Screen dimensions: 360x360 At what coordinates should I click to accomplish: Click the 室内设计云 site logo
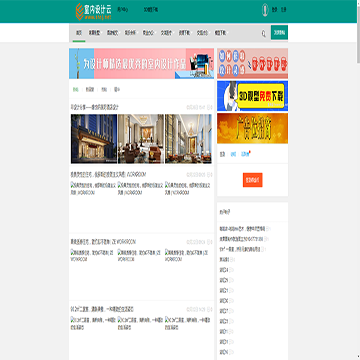pos(93,11)
